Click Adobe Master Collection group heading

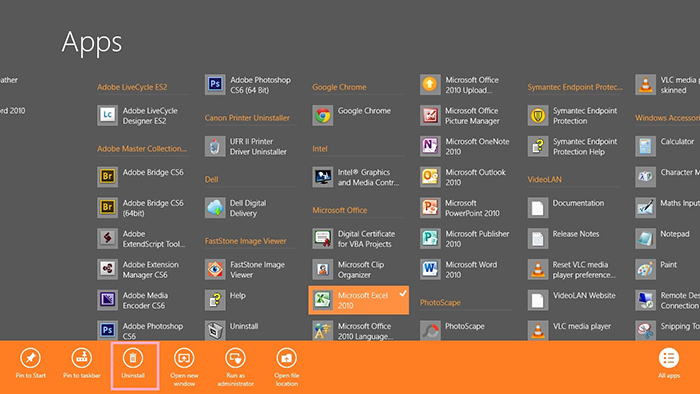(142, 149)
